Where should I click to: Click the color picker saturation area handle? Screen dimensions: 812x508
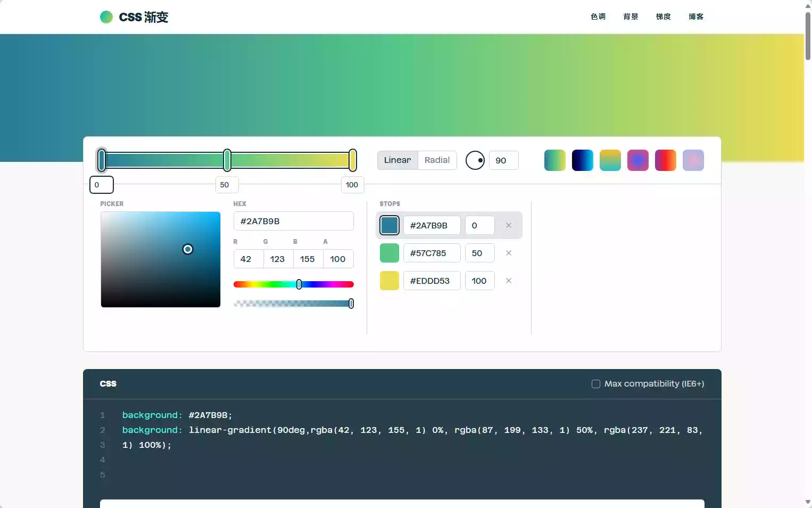pos(188,249)
